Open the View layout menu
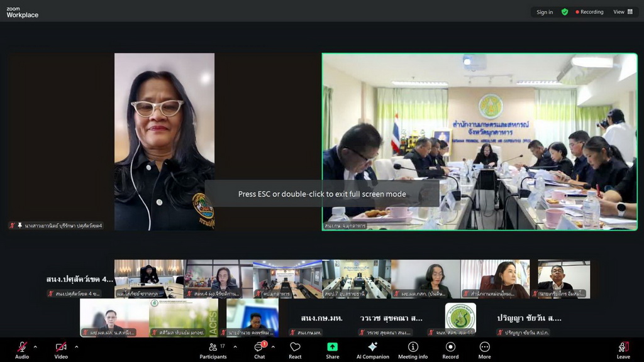 (x=623, y=12)
